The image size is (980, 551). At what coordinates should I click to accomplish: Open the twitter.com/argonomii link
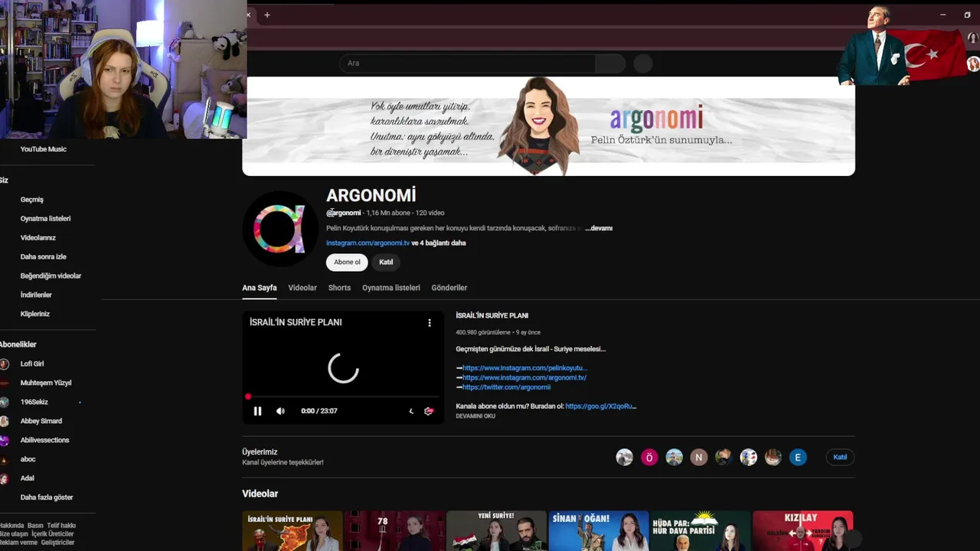(506, 387)
